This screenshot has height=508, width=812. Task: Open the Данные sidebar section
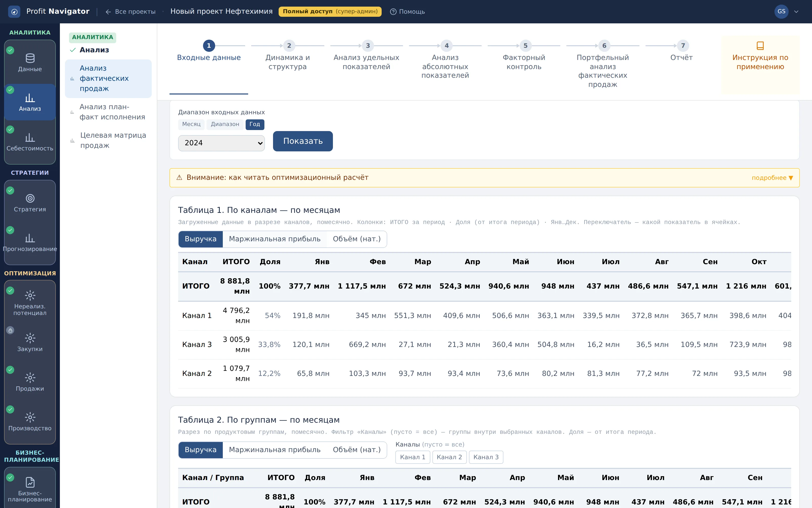(x=30, y=63)
